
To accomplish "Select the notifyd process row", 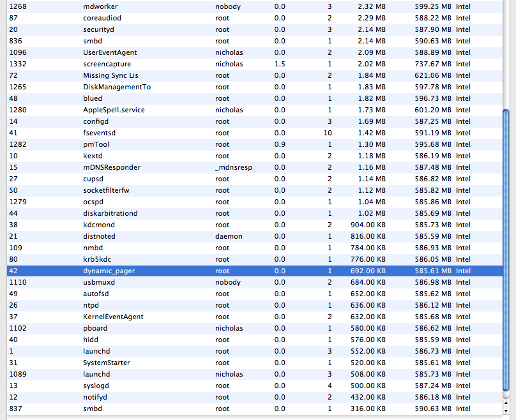I will click(255, 398).
